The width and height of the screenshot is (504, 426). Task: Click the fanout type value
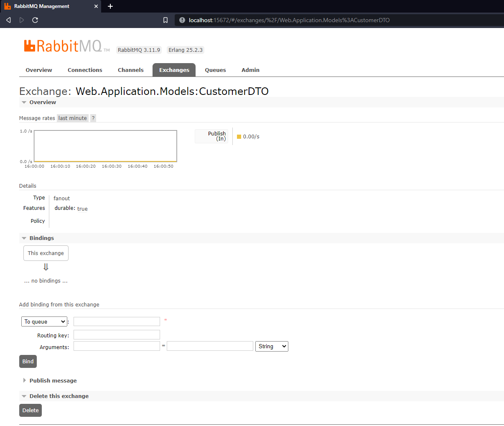[x=62, y=199]
